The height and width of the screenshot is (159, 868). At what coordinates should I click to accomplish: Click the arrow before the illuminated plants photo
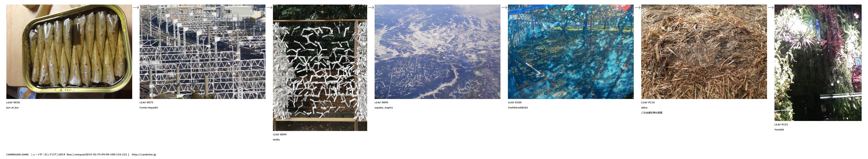point(771,7)
